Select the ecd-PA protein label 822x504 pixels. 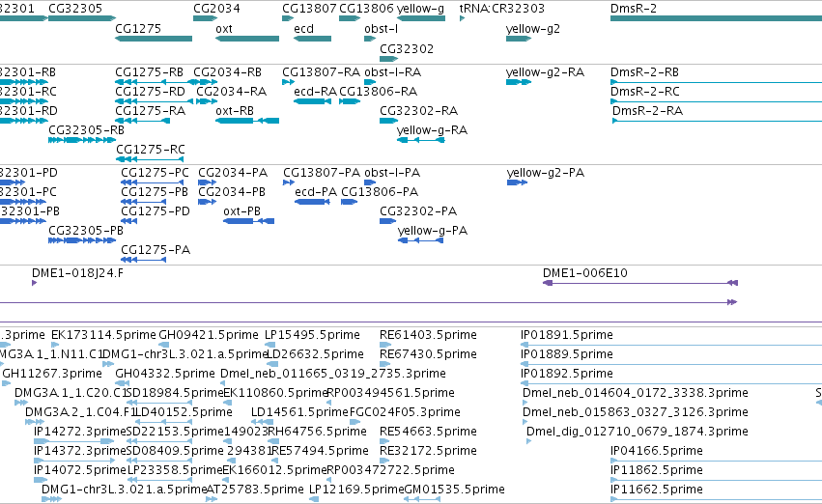click(x=316, y=192)
